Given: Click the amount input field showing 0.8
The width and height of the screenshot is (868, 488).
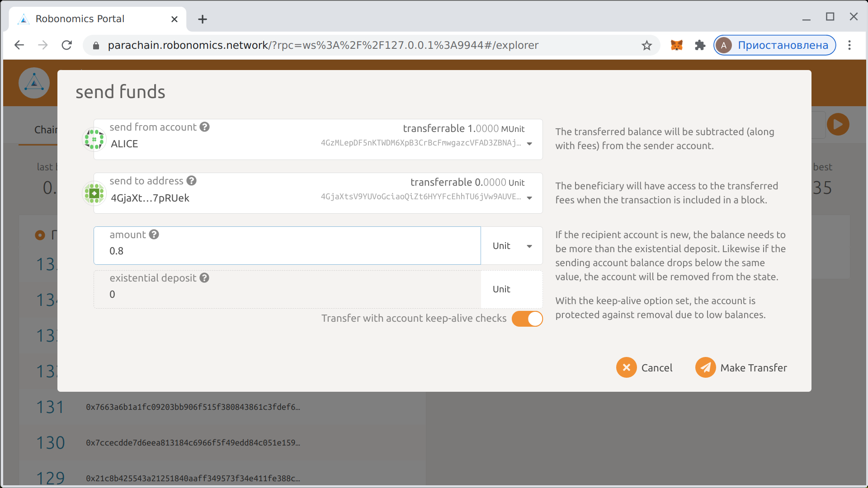Looking at the screenshot, I should 287,246.
